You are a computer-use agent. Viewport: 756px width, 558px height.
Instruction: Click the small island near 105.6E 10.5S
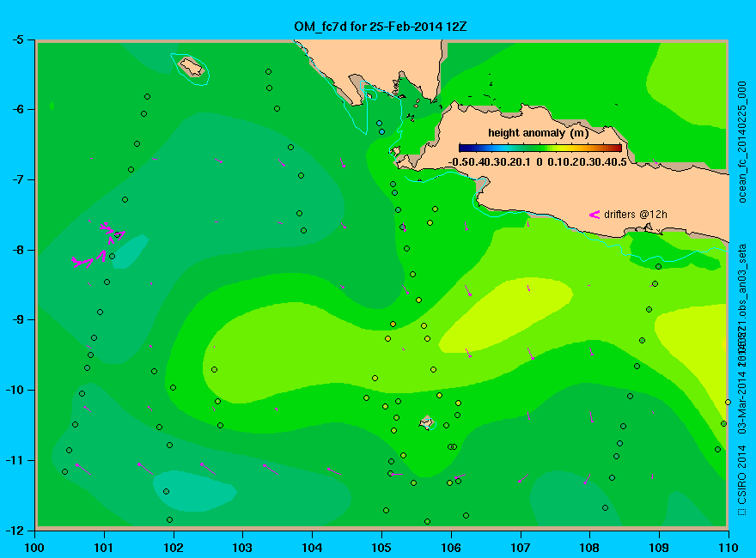(x=426, y=422)
